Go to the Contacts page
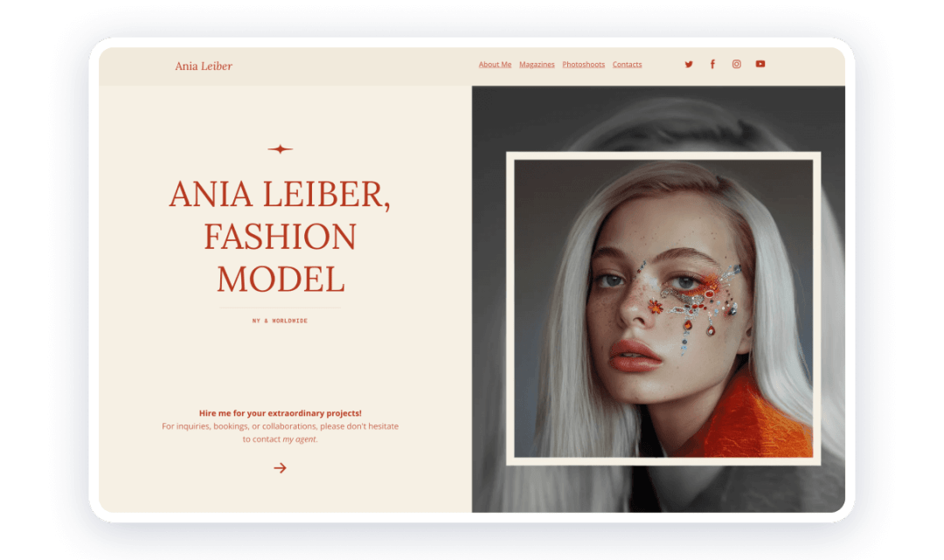 (627, 64)
